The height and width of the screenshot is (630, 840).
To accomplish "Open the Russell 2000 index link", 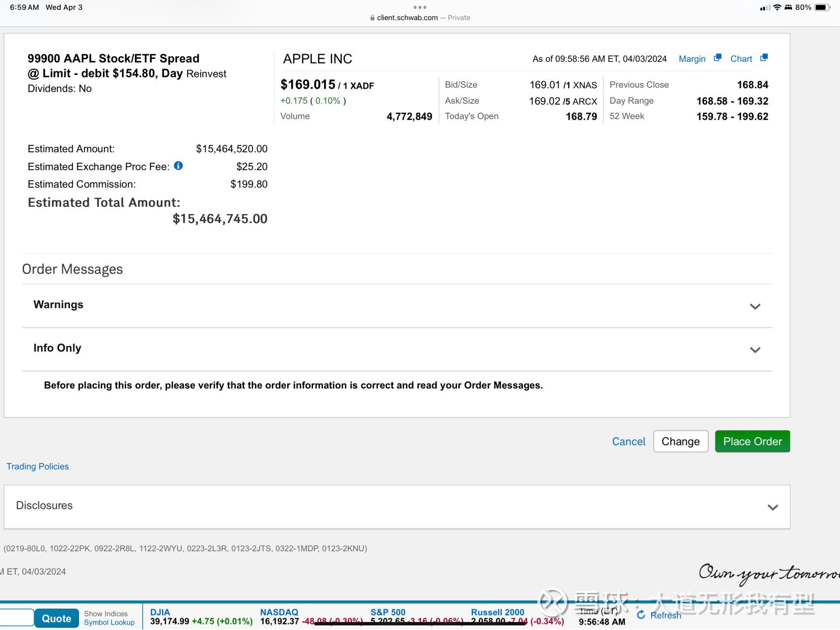I will (498, 612).
